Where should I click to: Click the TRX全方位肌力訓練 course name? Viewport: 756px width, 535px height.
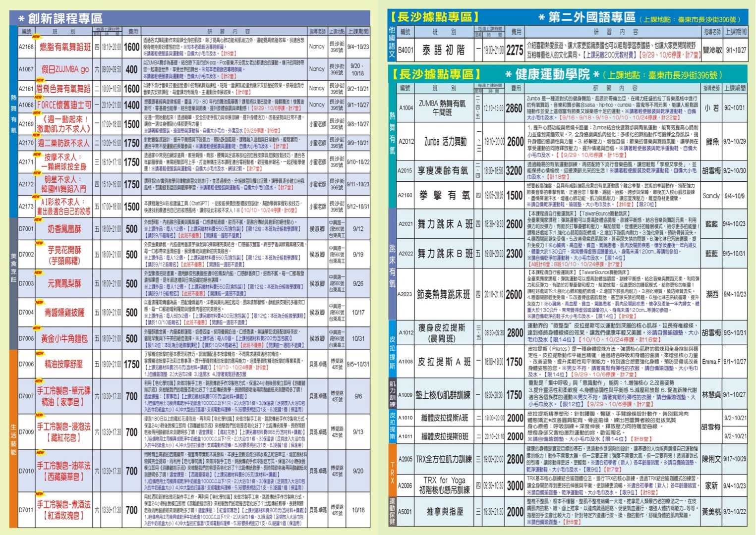(x=443, y=459)
